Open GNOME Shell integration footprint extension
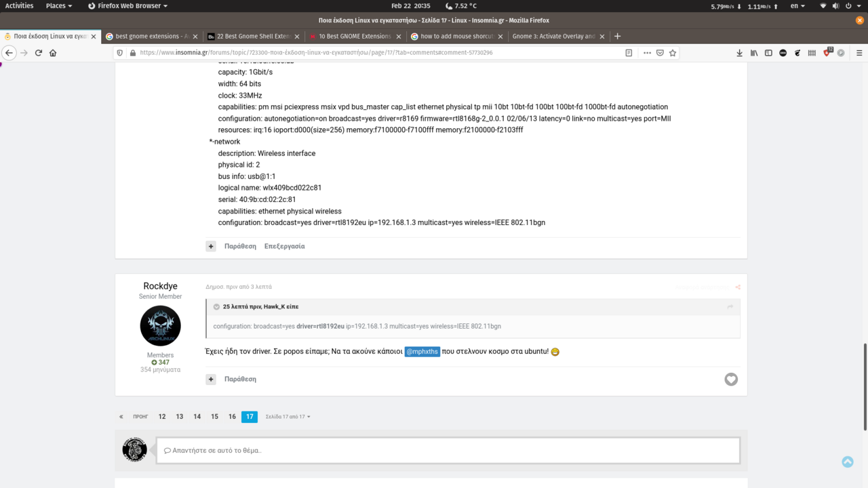Screen dimensions: 868x488 tap(797, 53)
